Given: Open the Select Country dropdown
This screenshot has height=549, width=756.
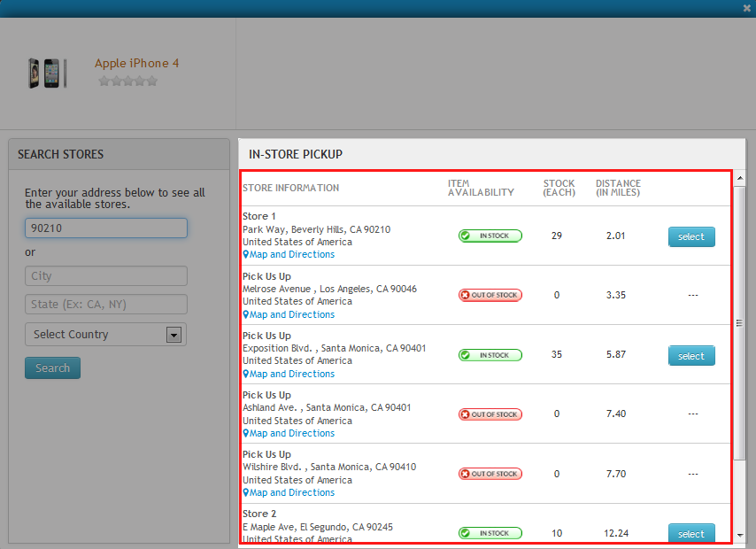Looking at the screenshot, I should tap(105, 335).
